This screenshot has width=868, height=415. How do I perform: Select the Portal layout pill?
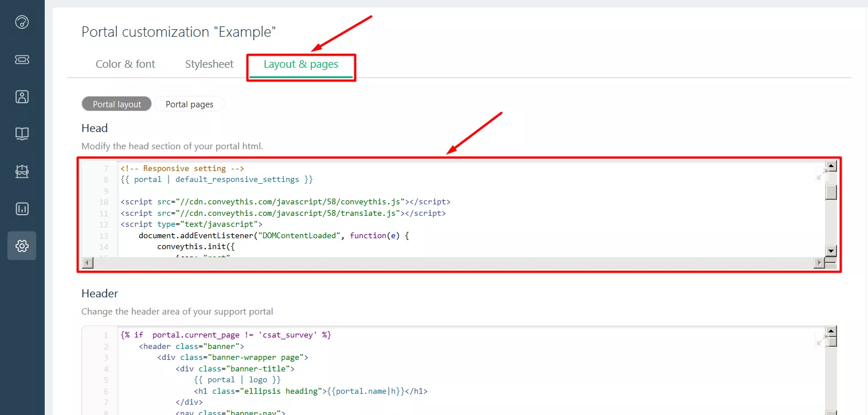point(117,104)
